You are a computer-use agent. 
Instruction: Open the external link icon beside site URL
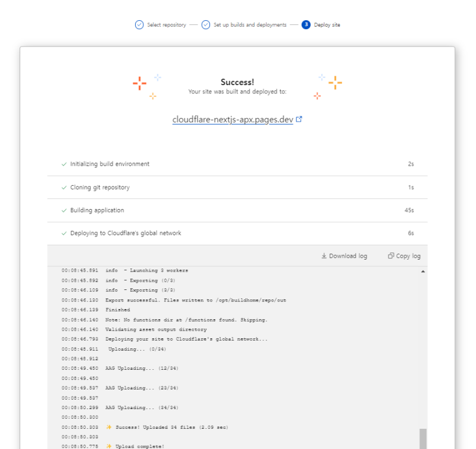299,119
